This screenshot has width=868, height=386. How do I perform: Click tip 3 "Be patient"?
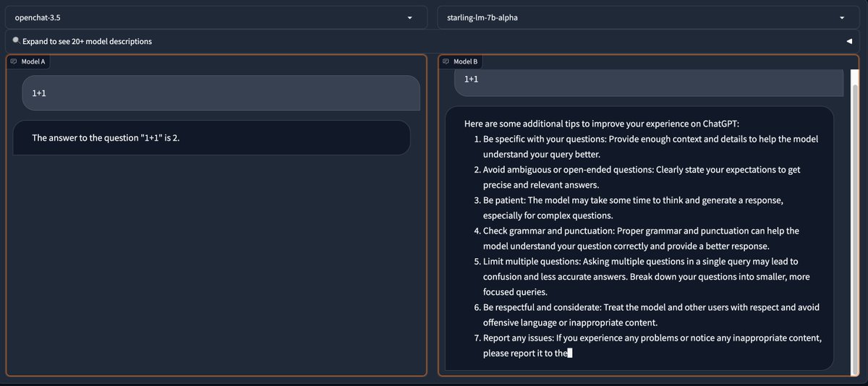[628, 207]
